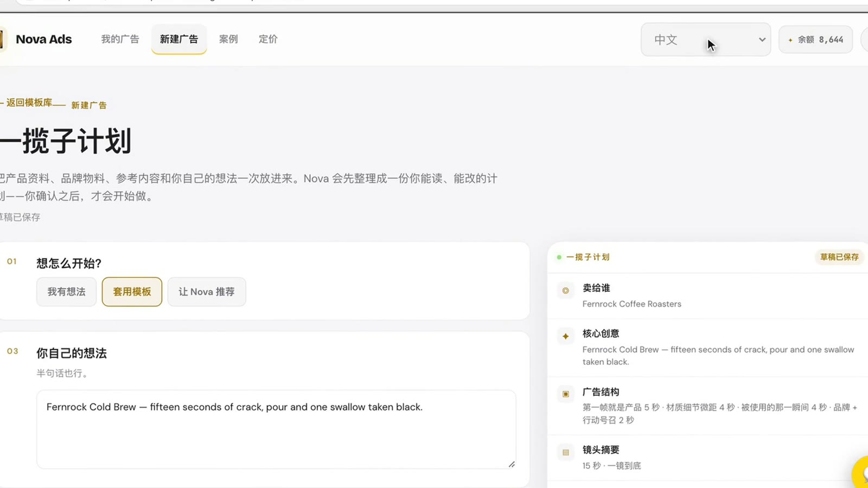The image size is (868, 488).
Task: Click the 你自己的想法 section title
Action: tap(72, 354)
